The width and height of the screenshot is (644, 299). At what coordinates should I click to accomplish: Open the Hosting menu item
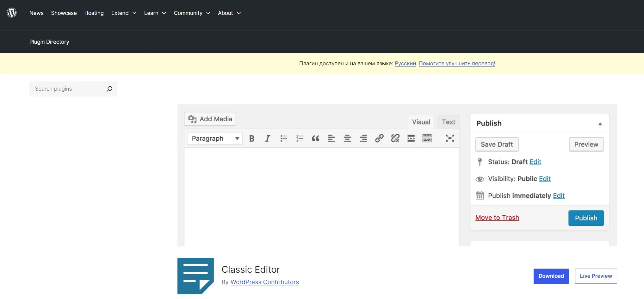pos(94,13)
